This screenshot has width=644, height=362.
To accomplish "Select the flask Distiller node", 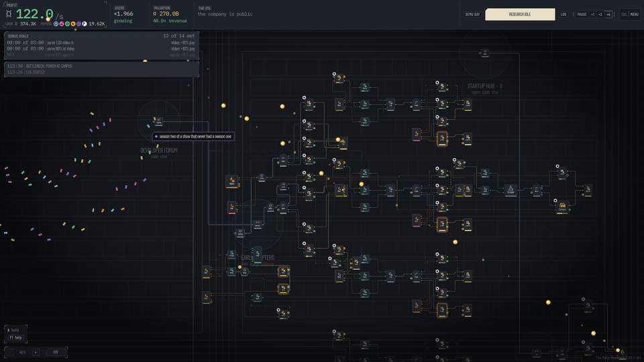I will [x=511, y=190].
